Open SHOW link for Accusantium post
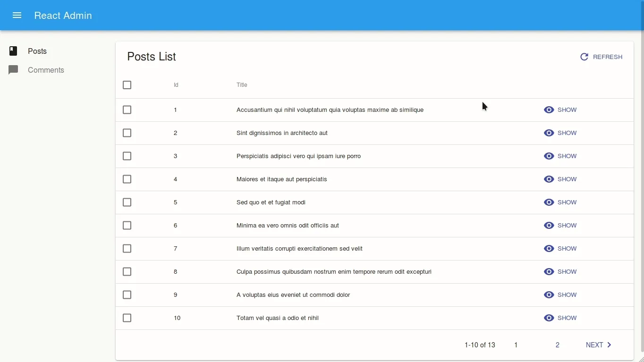Image resolution: width=644 pixels, height=362 pixels. coord(567,110)
